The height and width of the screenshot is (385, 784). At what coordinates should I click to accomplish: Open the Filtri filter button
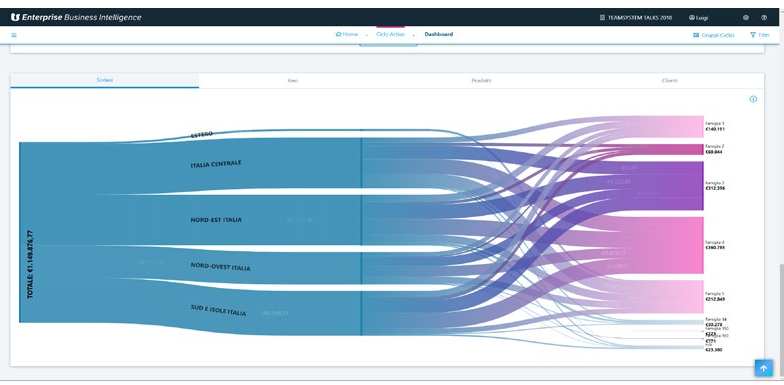pyautogui.click(x=760, y=35)
